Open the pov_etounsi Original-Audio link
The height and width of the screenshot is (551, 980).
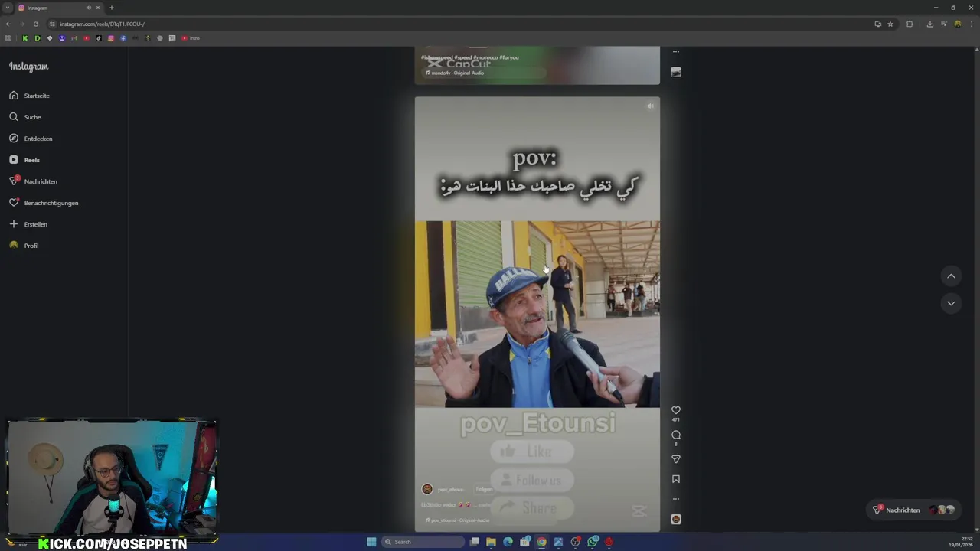click(457, 520)
